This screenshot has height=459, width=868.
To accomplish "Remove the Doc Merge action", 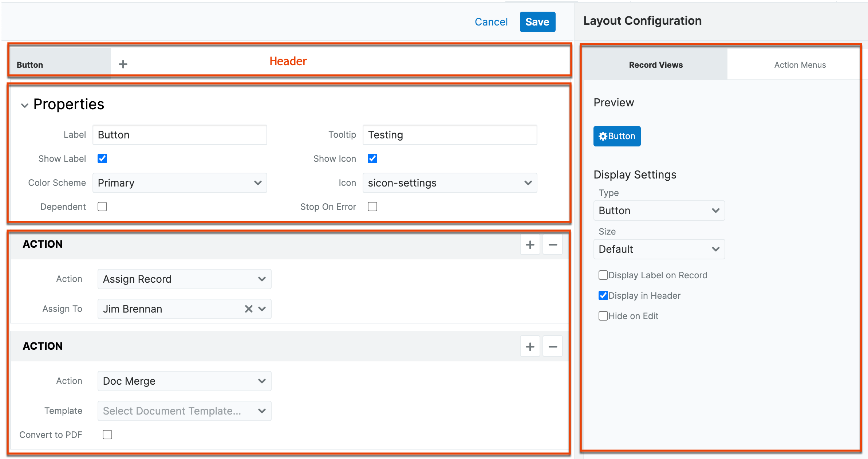I will [553, 346].
